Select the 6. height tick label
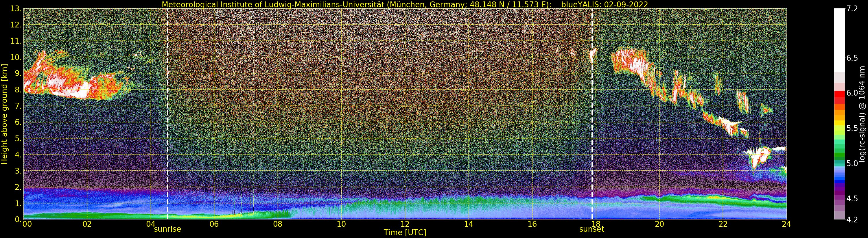868x238 pixels. click(x=18, y=122)
